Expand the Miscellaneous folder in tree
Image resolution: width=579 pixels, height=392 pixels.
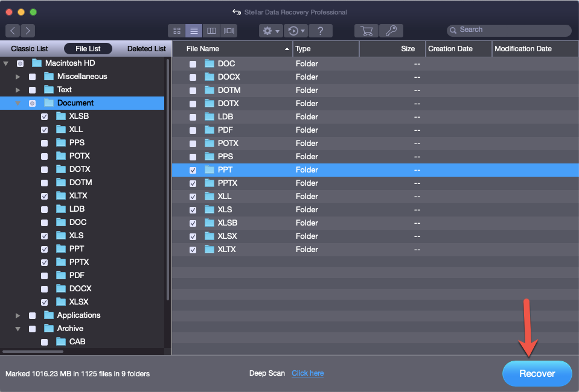tap(18, 77)
